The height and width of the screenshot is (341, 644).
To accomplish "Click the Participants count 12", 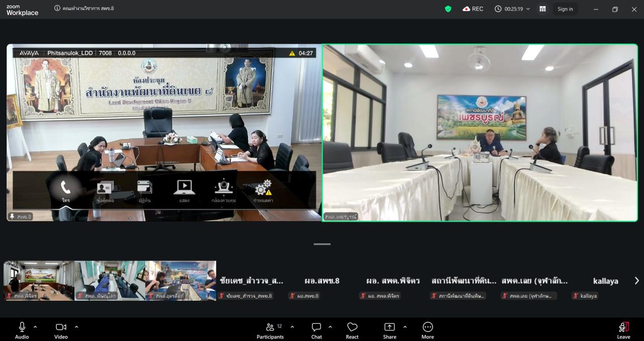I will 279,326.
